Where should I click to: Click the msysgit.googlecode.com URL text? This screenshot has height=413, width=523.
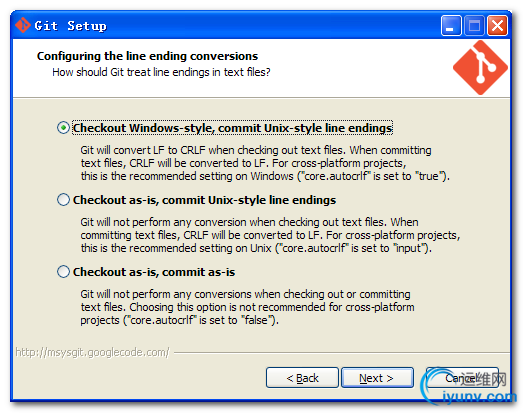[92, 352]
